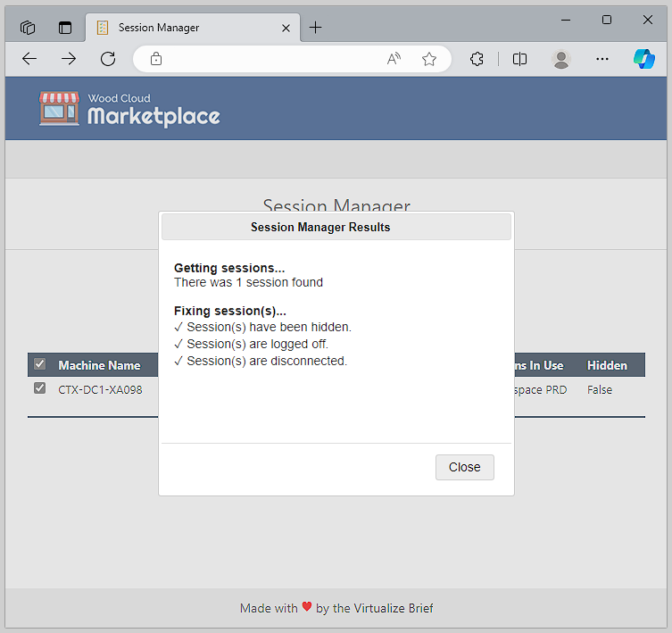Sort by Hidden column header

(607, 365)
